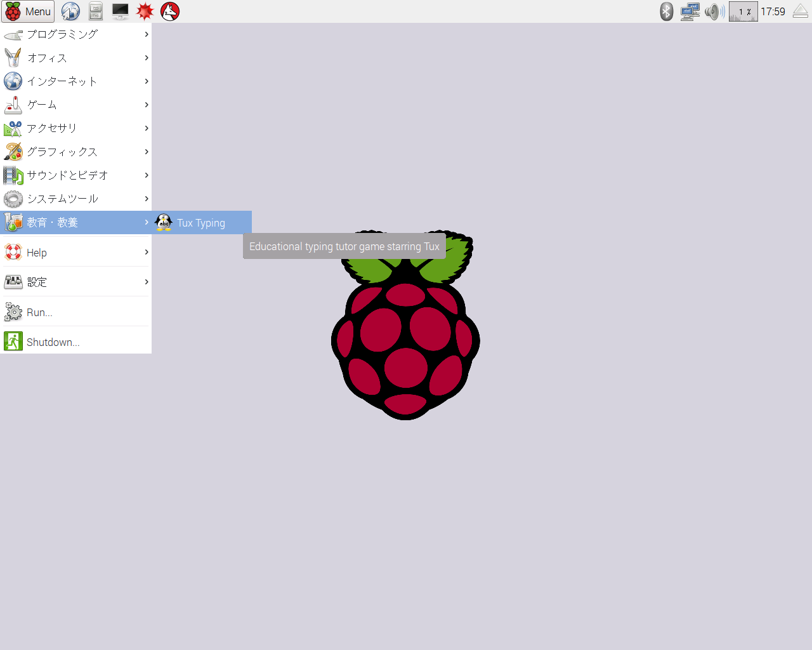The image size is (812, 650).
Task: Launch the Terminal monitor icon
Action: [120, 11]
